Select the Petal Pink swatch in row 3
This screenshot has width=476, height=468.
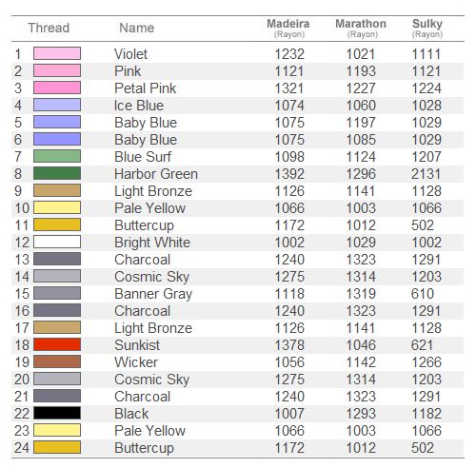57,88
